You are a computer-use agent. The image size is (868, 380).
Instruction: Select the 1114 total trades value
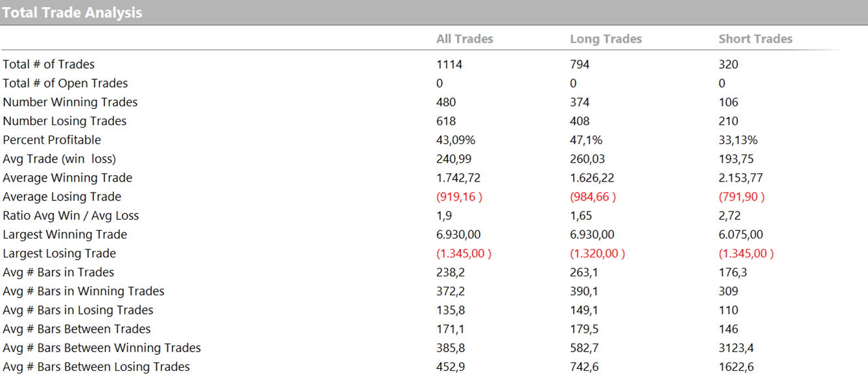[449, 64]
